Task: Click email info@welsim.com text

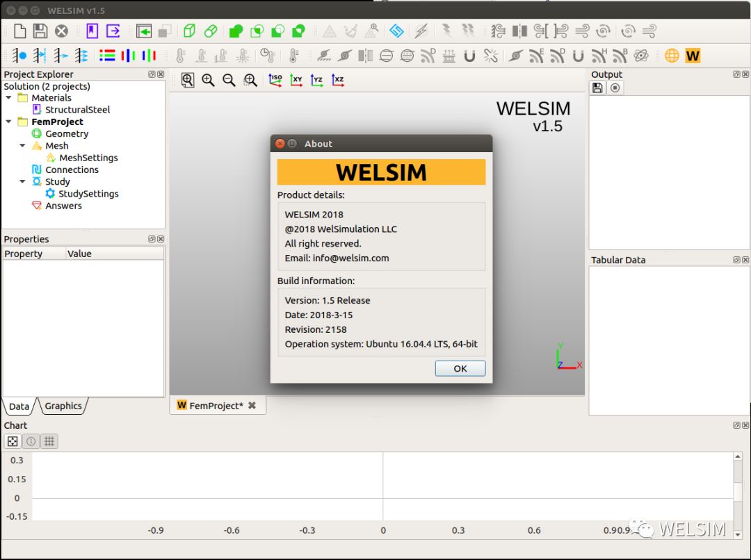Action: click(350, 258)
